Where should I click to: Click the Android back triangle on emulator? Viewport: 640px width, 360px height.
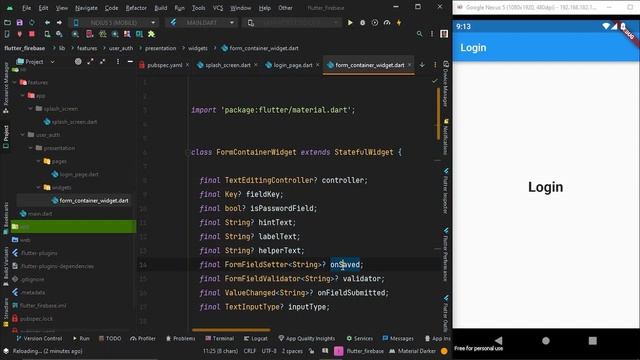[x=498, y=340]
